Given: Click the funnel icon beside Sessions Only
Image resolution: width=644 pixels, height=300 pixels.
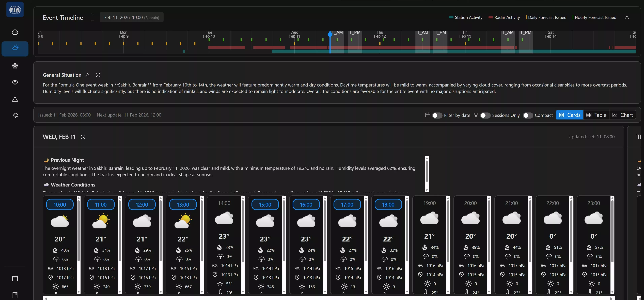Looking at the screenshot, I should click(x=476, y=115).
